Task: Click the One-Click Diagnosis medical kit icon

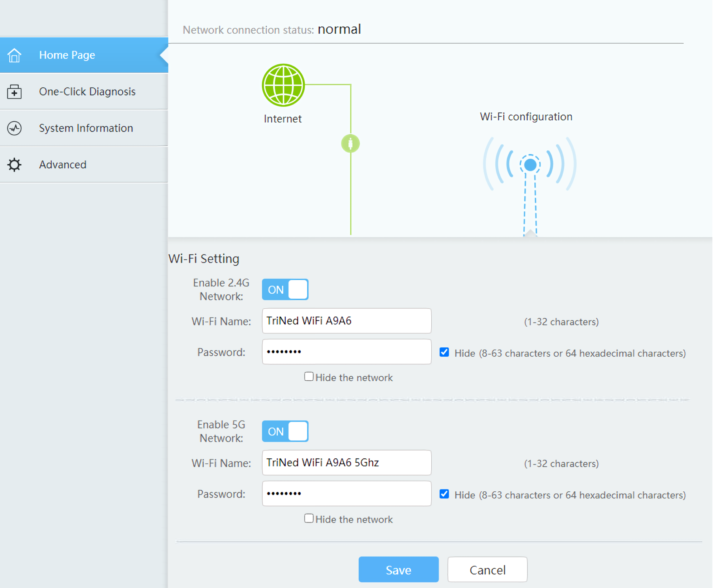Action: tap(14, 92)
